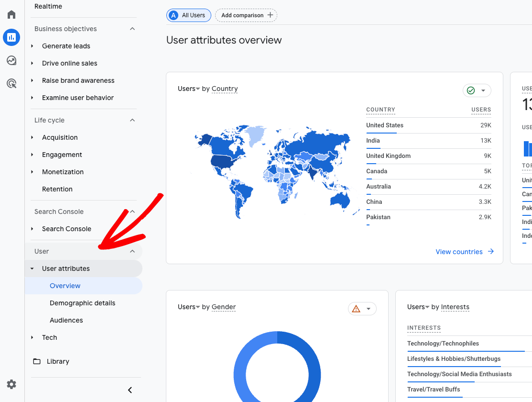Screen dimensions: 532x402
Task: Select the All Users comparison chip
Action: (188, 15)
